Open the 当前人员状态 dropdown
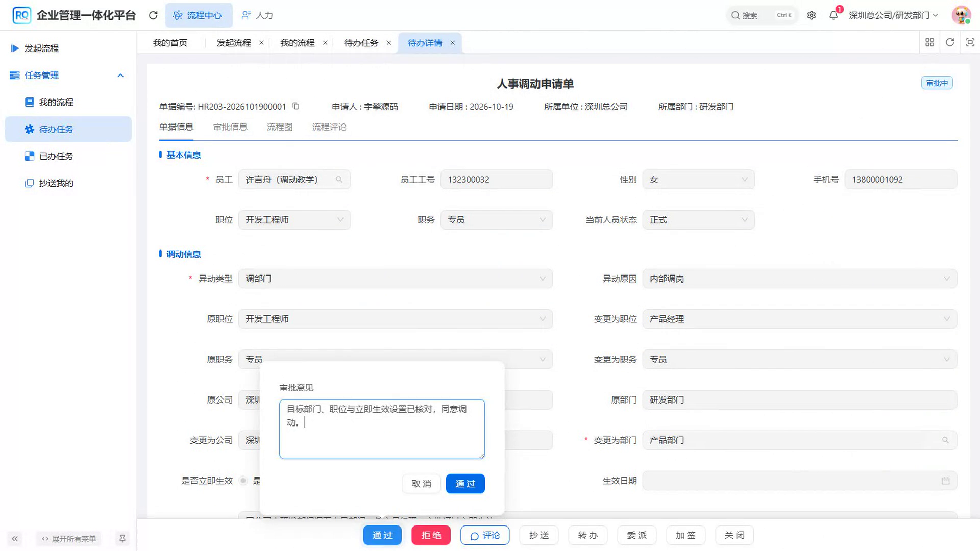 (x=698, y=220)
